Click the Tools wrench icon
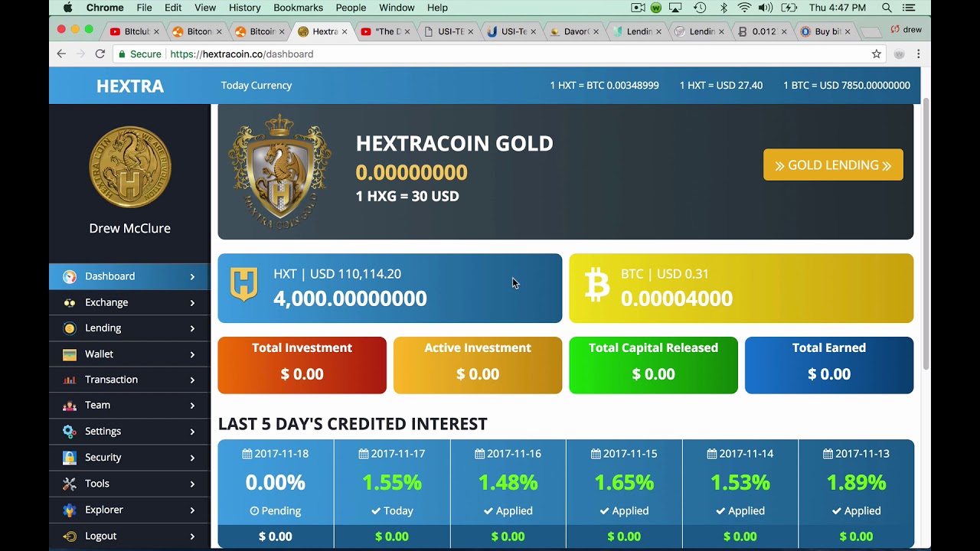Screen dimensions: 980x551 point(70,484)
